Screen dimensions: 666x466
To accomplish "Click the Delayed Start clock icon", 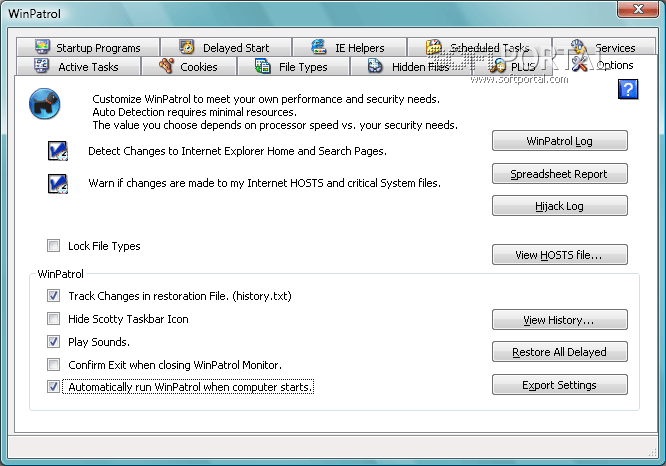I will coord(186,46).
